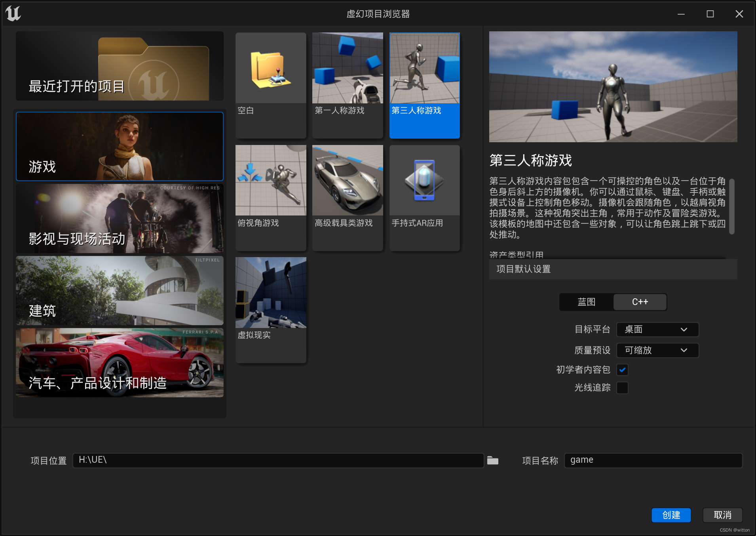The image size is (756, 536).
Task: Select the 高级载具类游戏 template
Action: [347, 197]
